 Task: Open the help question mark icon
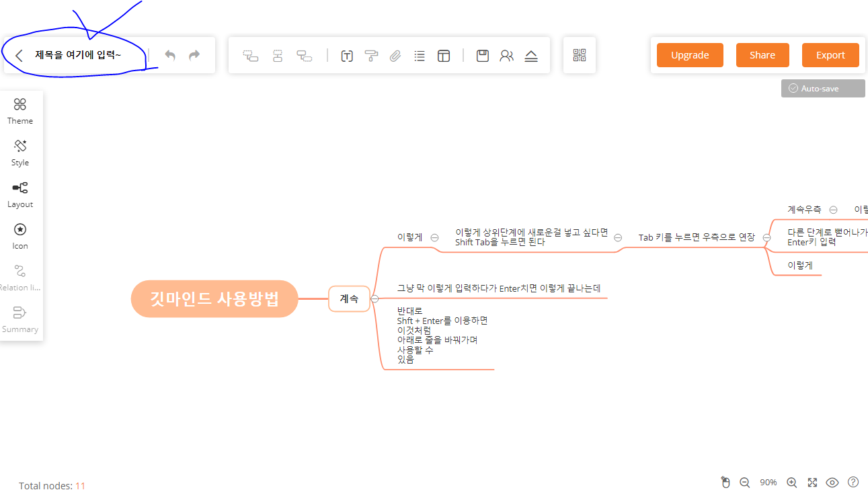(x=853, y=482)
